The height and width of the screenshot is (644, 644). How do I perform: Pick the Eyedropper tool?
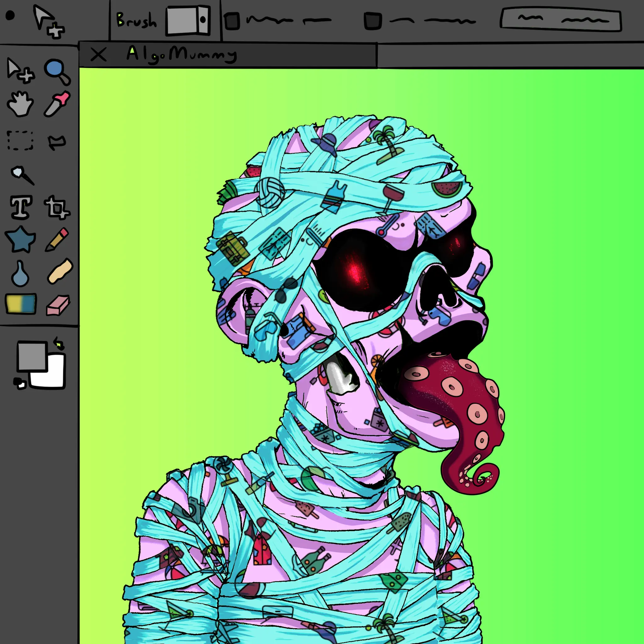click(57, 104)
